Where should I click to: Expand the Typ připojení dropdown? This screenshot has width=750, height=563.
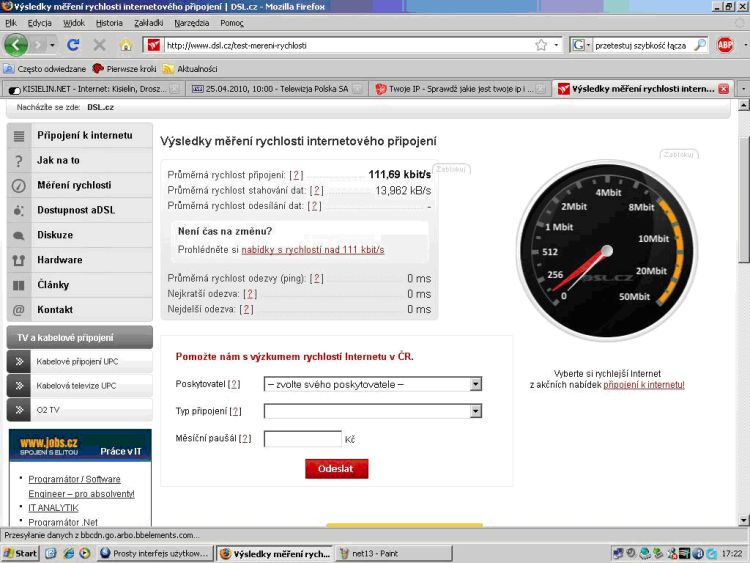click(476, 411)
